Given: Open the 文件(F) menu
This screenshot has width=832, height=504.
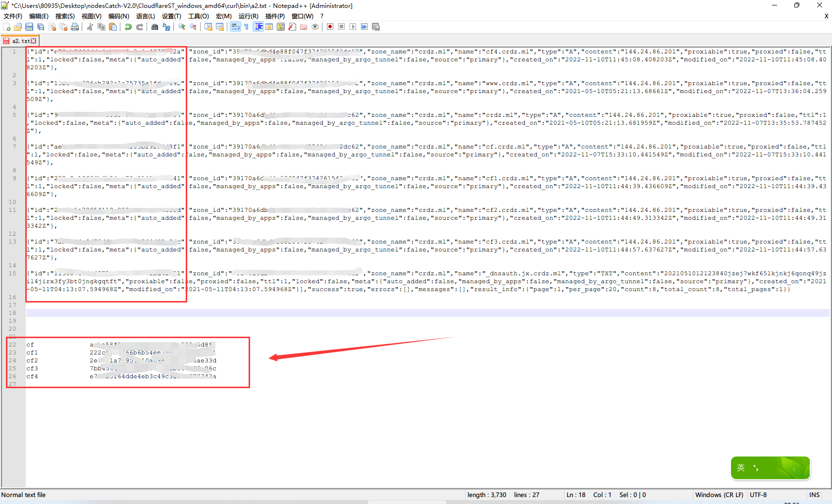Looking at the screenshot, I should tap(13, 16).
